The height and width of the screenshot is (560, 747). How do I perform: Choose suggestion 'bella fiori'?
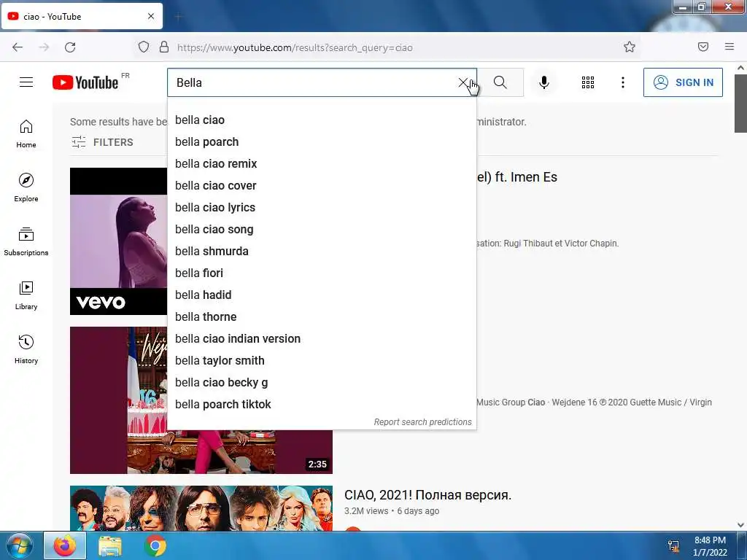coord(322,273)
